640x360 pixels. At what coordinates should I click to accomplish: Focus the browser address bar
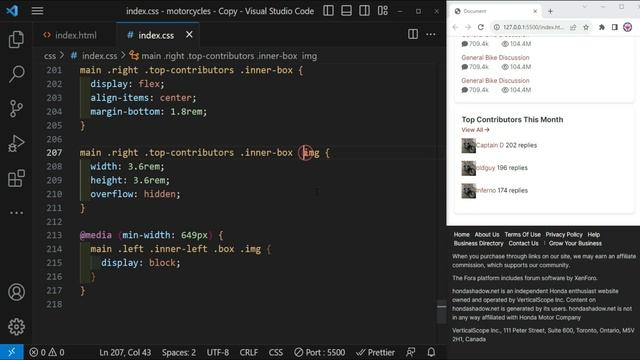[x=533, y=27]
